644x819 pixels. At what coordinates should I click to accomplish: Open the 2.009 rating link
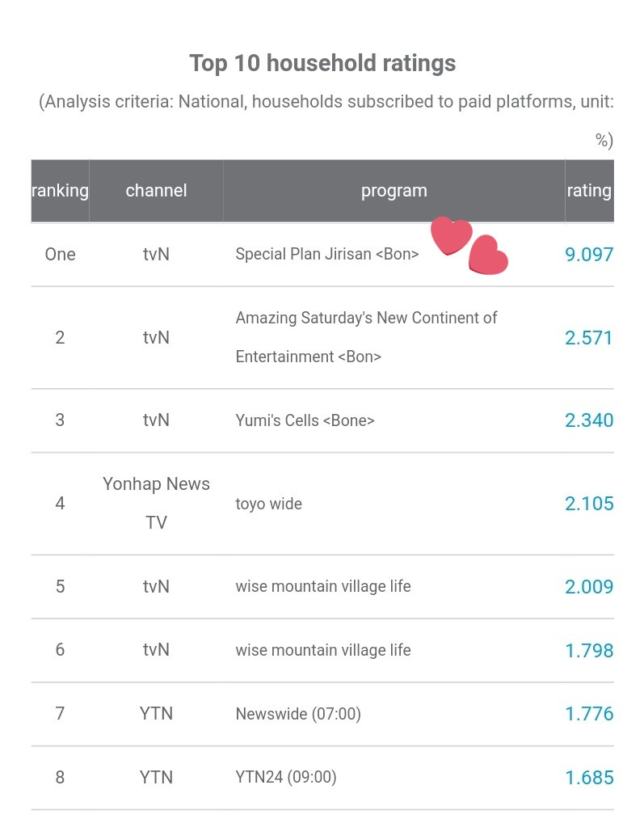589,586
